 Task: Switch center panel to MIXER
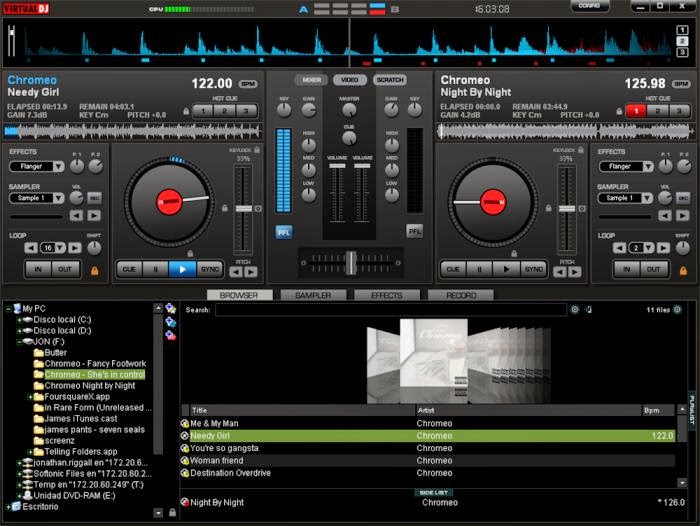[x=311, y=80]
